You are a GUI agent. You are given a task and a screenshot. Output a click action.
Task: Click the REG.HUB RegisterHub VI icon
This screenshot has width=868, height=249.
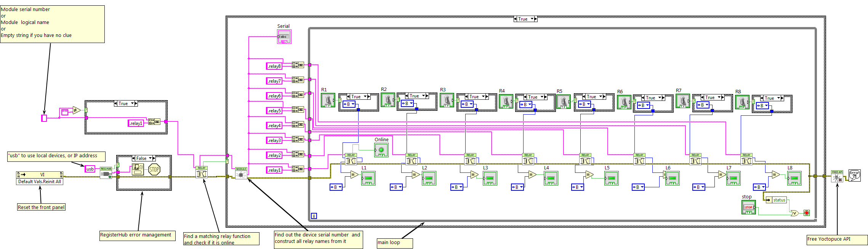pyautogui.click(x=106, y=172)
